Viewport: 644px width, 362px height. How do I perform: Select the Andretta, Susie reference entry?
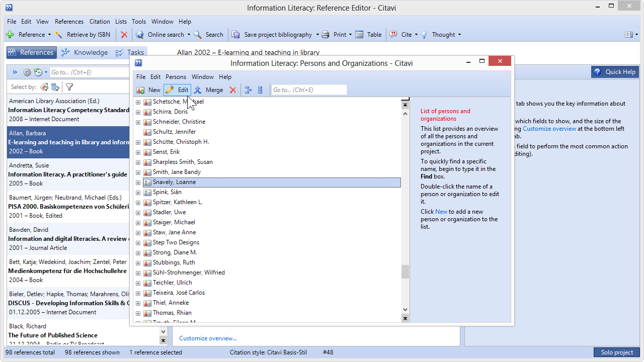click(x=68, y=174)
